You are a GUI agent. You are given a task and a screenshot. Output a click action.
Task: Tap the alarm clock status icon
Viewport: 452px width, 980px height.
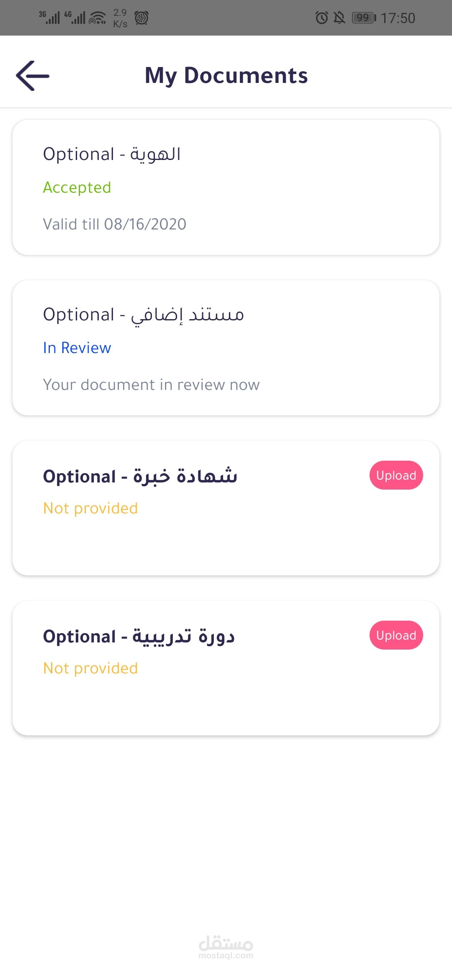tap(321, 18)
